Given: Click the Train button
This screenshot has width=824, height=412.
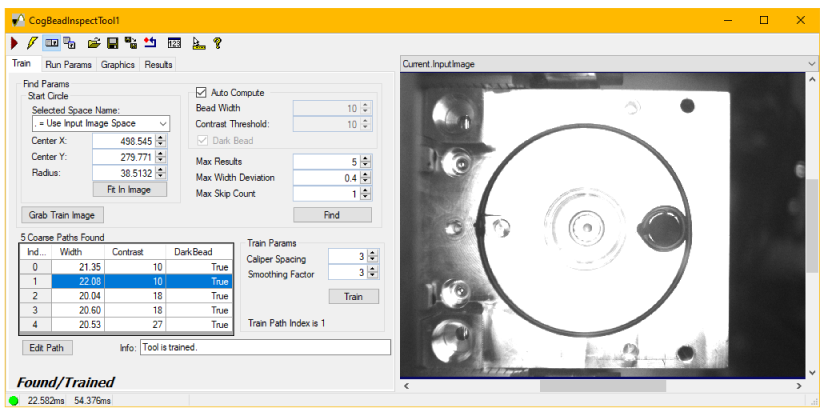Looking at the screenshot, I should click(x=354, y=296).
